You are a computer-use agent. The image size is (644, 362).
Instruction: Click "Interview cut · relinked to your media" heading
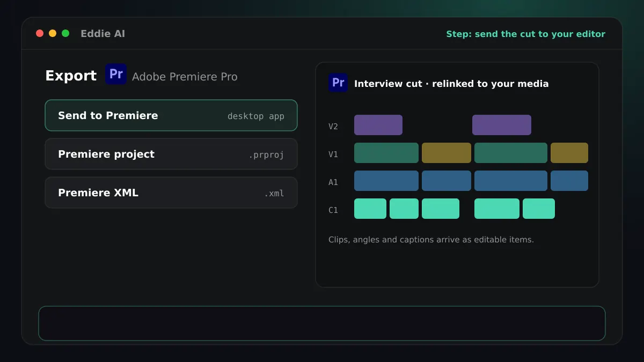click(x=451, y=83)
